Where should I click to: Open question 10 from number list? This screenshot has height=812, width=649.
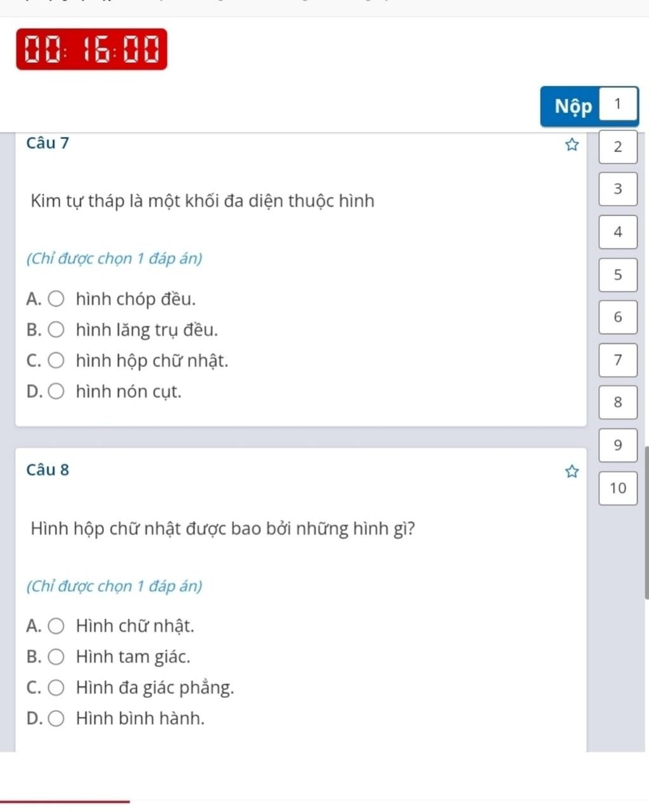coord(618,488)
